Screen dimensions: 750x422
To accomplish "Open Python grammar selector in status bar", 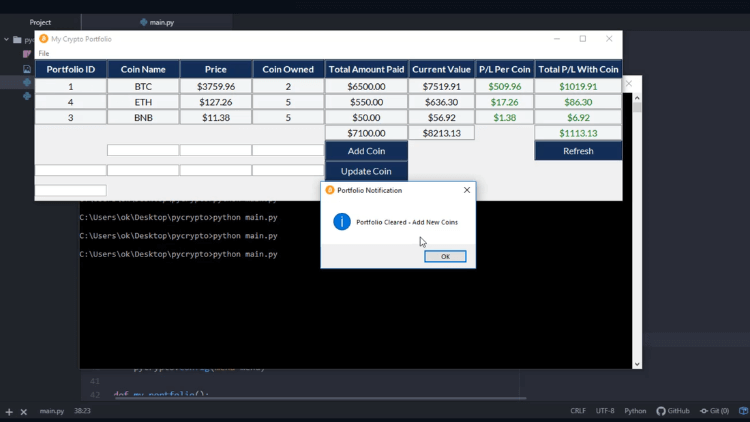I will coord(635,411).
